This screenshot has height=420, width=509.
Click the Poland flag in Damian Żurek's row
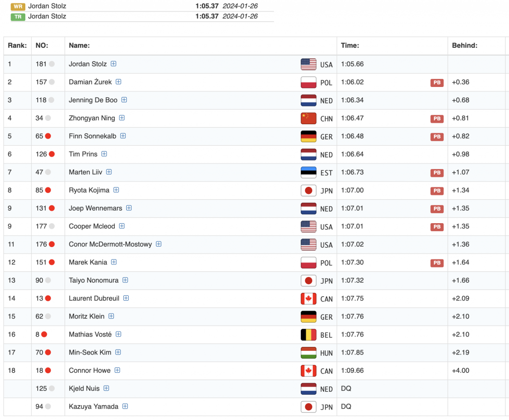[x=308, y=83]
